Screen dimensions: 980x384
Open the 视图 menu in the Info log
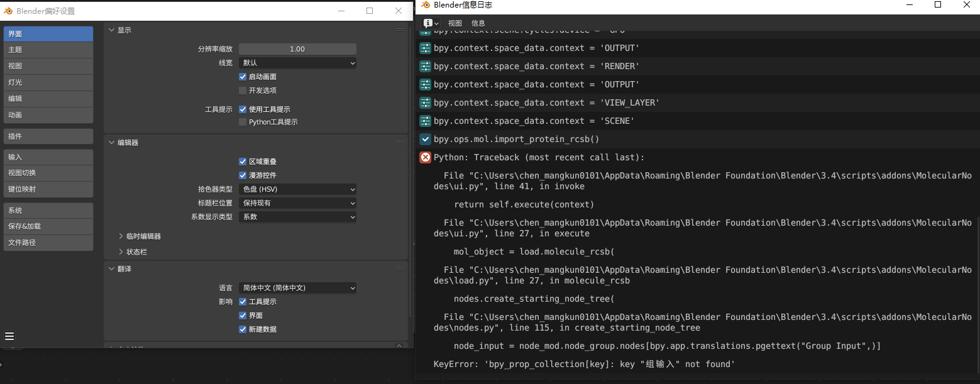454,22
